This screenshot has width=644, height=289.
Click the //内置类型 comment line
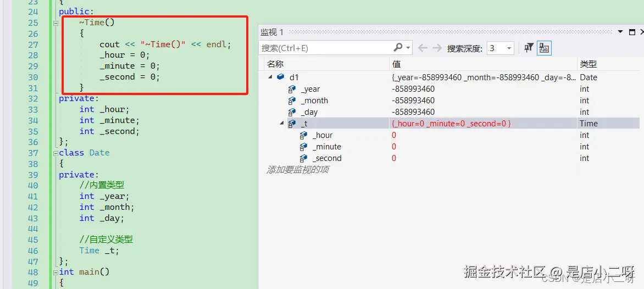[102, 185]
